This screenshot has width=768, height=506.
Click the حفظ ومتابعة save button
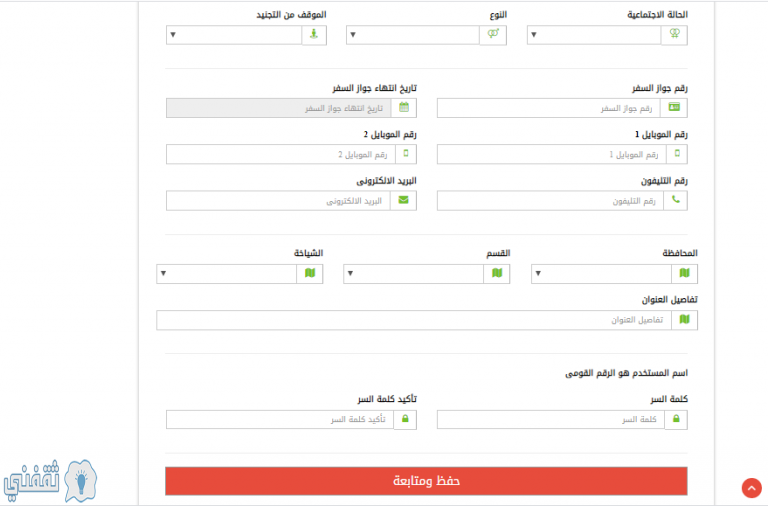(426, 481)
